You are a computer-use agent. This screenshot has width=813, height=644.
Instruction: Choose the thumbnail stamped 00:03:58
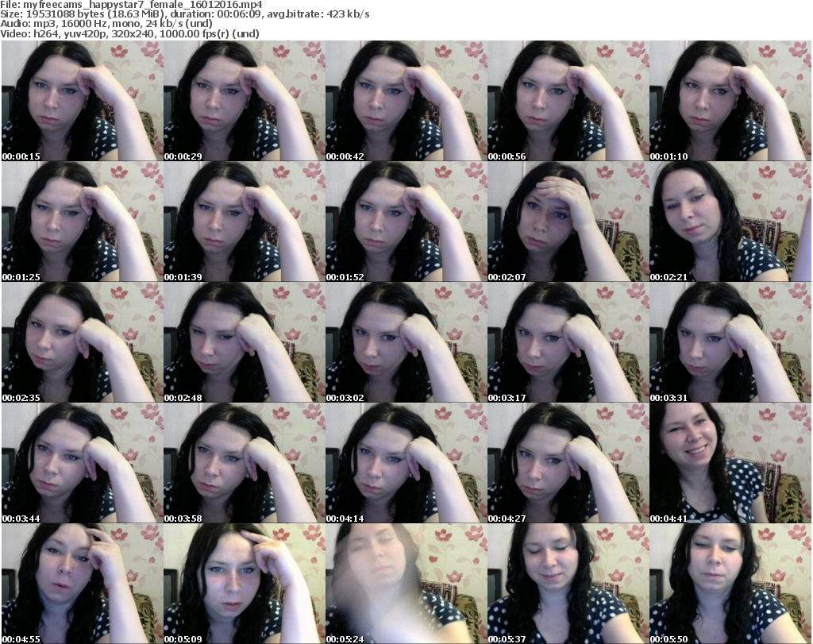pos(245,463)
